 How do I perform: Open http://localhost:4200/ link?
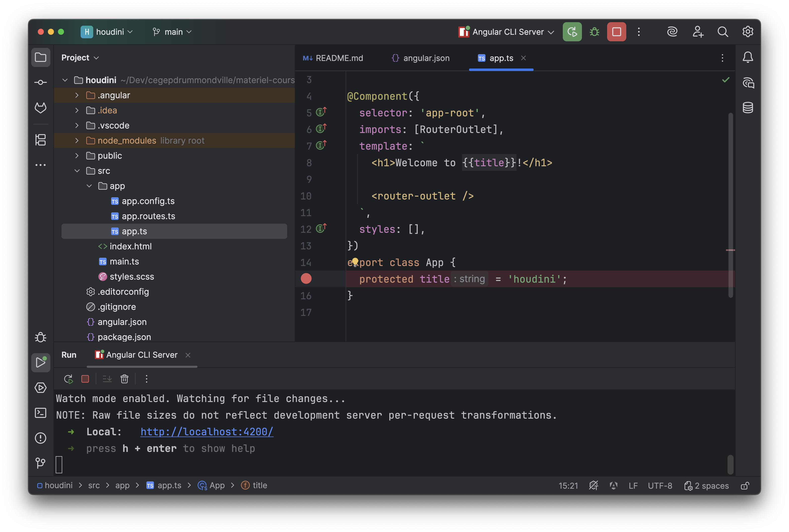click(x=207, y=431)
